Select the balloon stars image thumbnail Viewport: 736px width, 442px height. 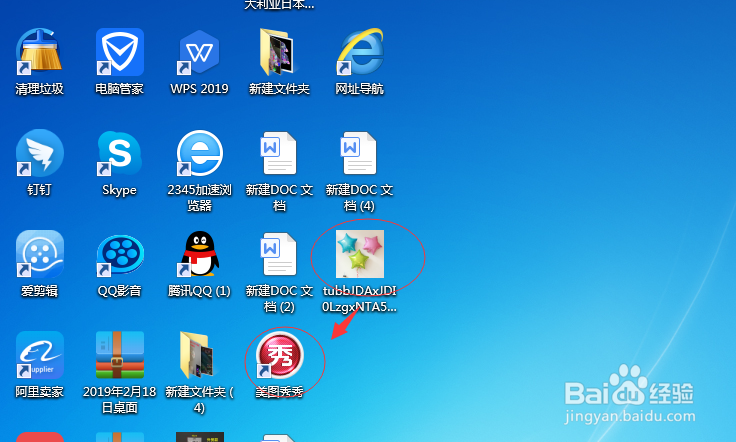360,254
